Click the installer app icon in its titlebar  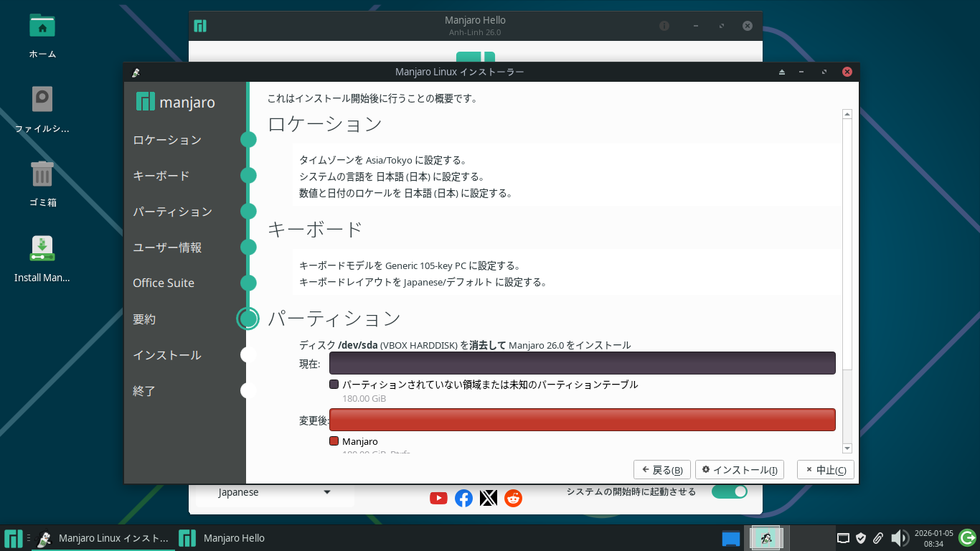tap(136, 72)
